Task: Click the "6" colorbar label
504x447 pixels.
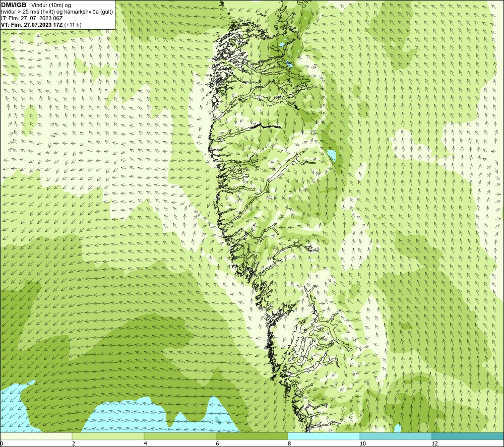Action: 218,443
